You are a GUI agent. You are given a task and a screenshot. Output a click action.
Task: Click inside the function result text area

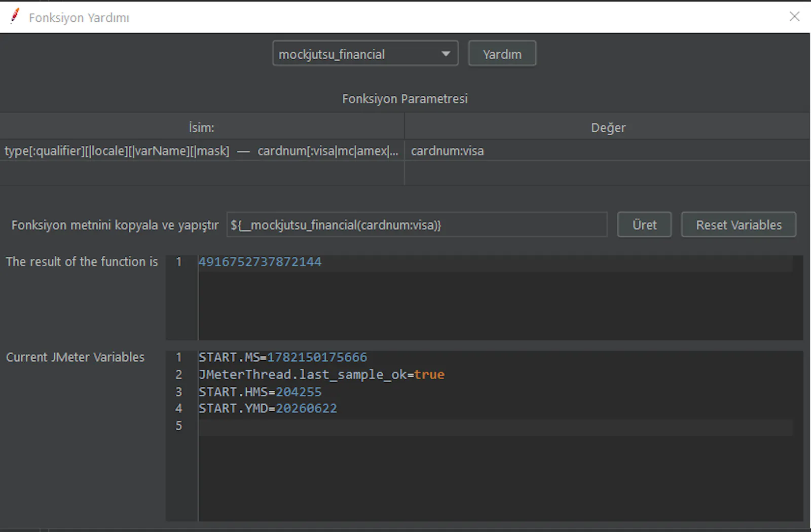[x=500, y=304]
